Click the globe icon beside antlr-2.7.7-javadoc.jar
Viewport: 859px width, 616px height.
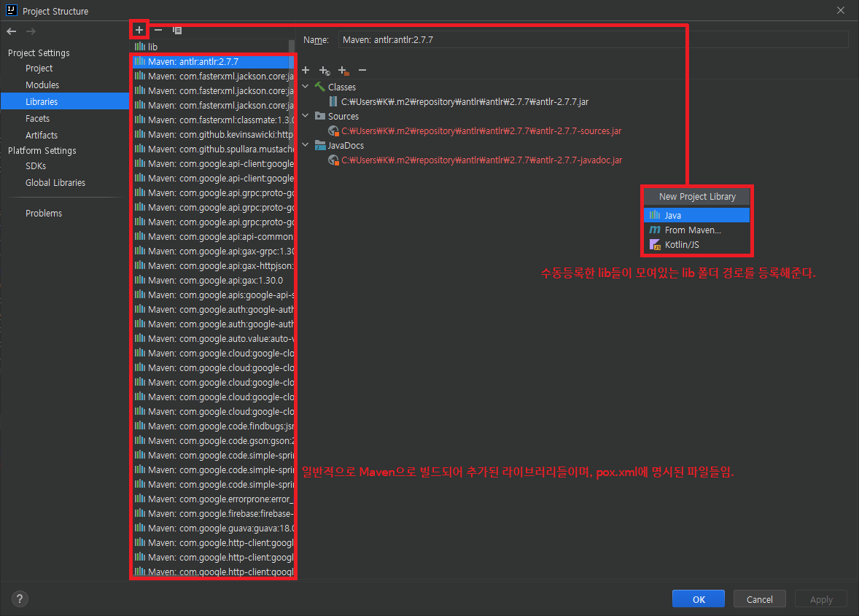333,160
